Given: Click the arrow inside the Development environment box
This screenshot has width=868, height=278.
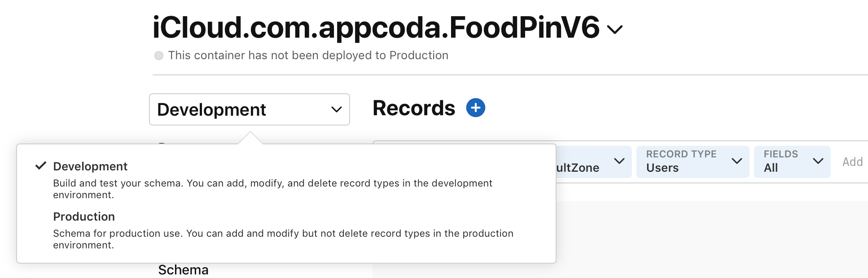Looking at the screenshot, I should pyautogui.click(x=337, y=109).
